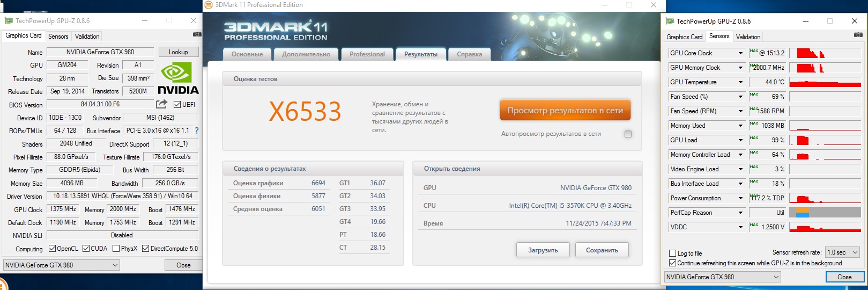Expand GPU Temperature sensor dropdown

click(x=740, y=82)
